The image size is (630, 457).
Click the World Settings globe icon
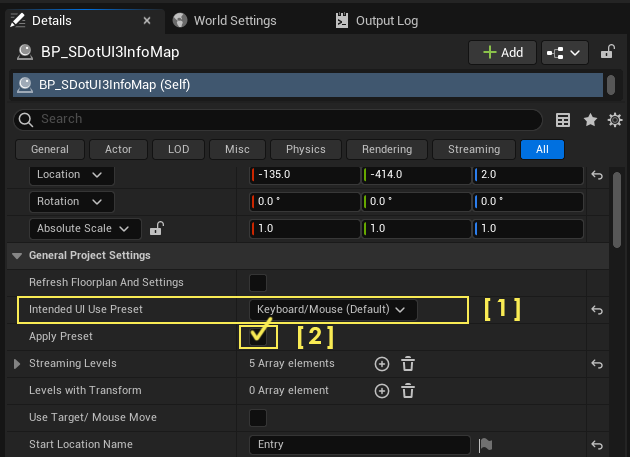(180, 20)
